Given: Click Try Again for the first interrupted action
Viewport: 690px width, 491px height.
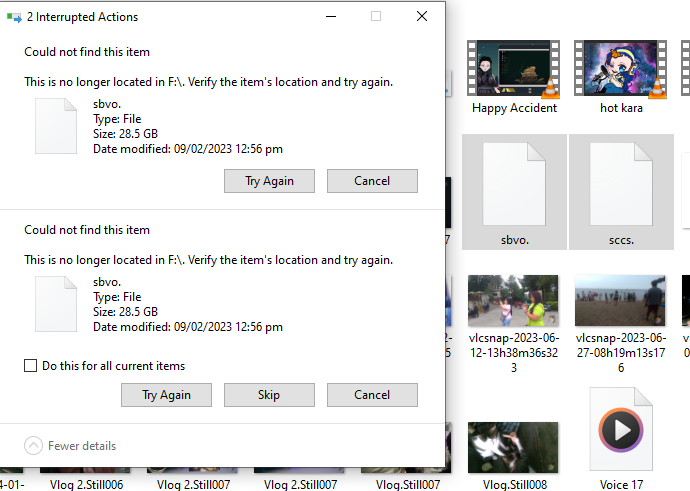Looking at the screenshot, I should click(269, 181).
